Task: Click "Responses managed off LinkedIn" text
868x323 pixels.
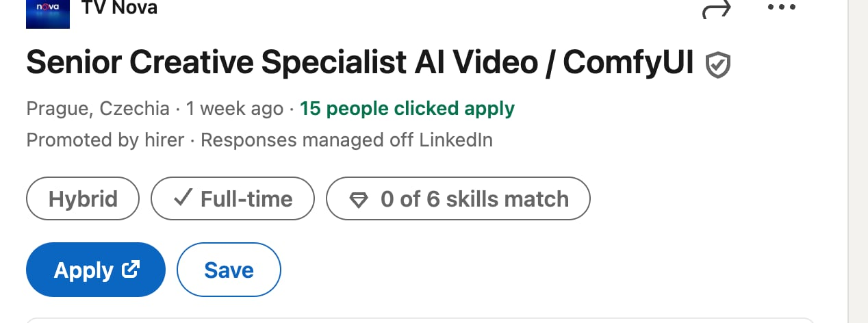Action: point(346,140)
